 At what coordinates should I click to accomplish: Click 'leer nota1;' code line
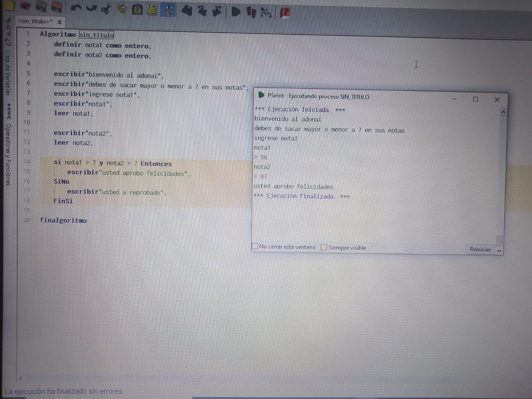tap(73, 113)
